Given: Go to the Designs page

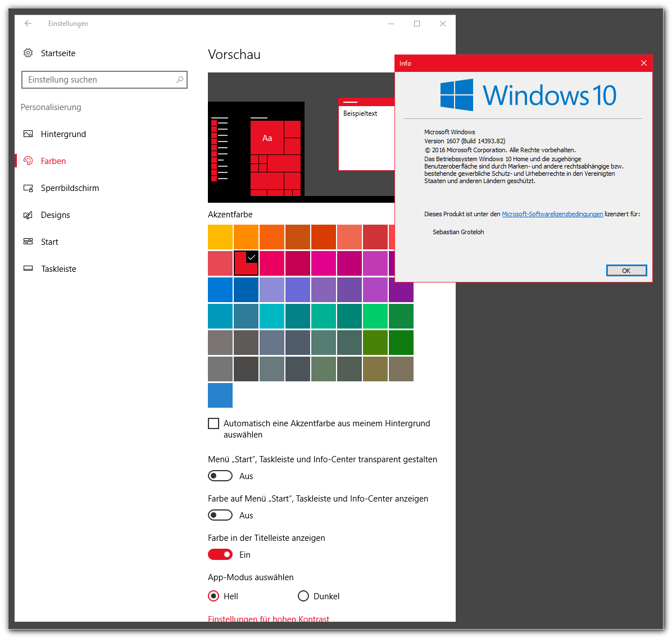Looking at the screenshot, I should (x=55, y=215).
